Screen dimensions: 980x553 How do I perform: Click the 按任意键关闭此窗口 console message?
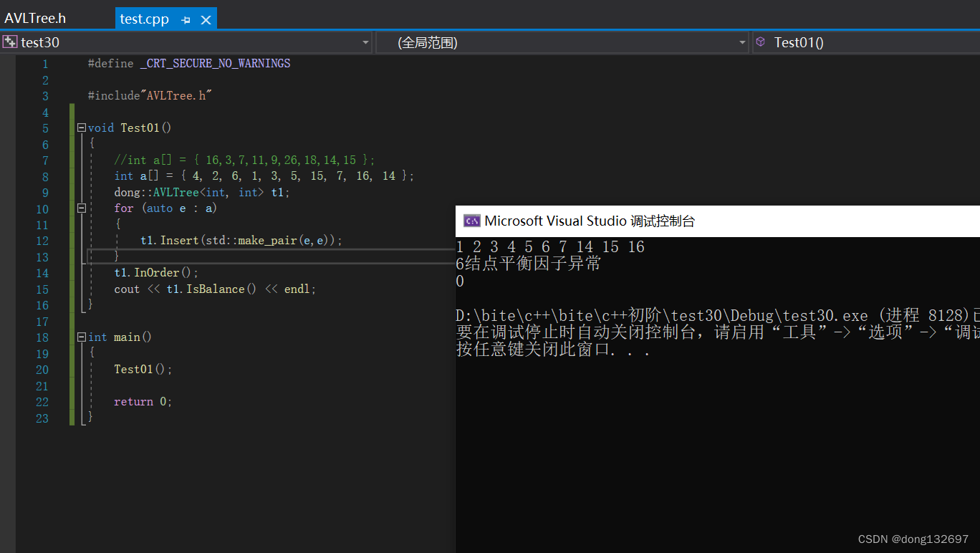click(x=553, y=350)
